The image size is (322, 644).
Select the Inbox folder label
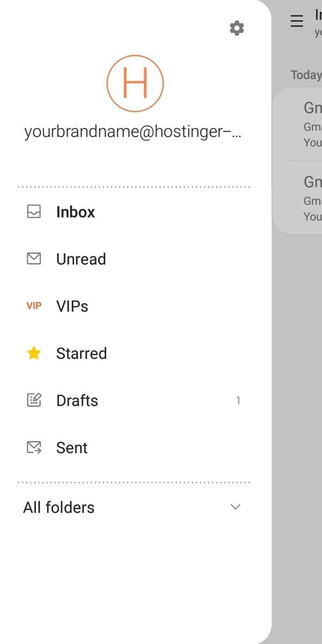(76, 212)
